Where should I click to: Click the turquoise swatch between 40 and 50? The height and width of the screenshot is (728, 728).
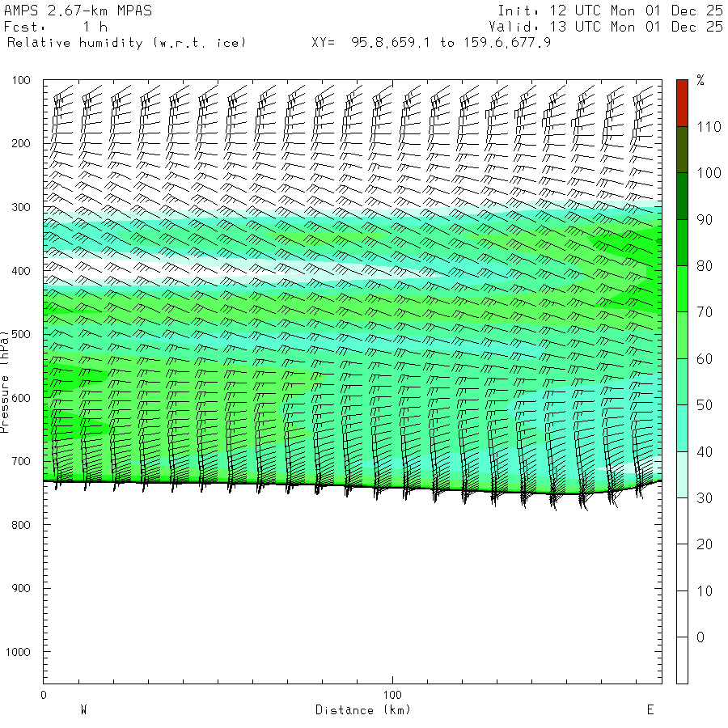click(x=682, y=428)
